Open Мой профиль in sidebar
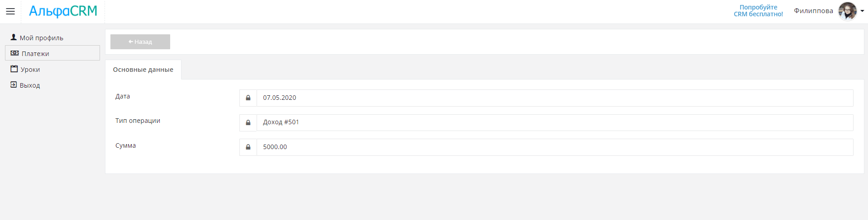The width and height of the screenshot is (868, 220). click(41, 38)
